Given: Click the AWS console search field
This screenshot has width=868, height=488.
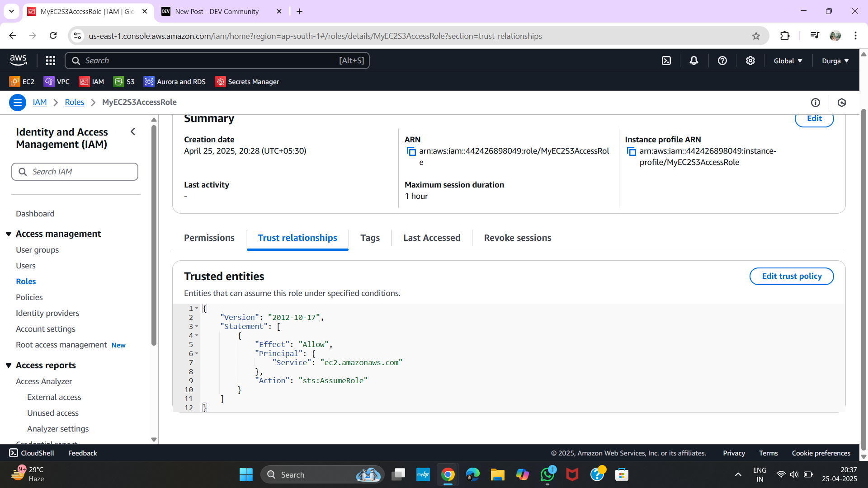Looking at the screenshot, I should coord(217,61).
